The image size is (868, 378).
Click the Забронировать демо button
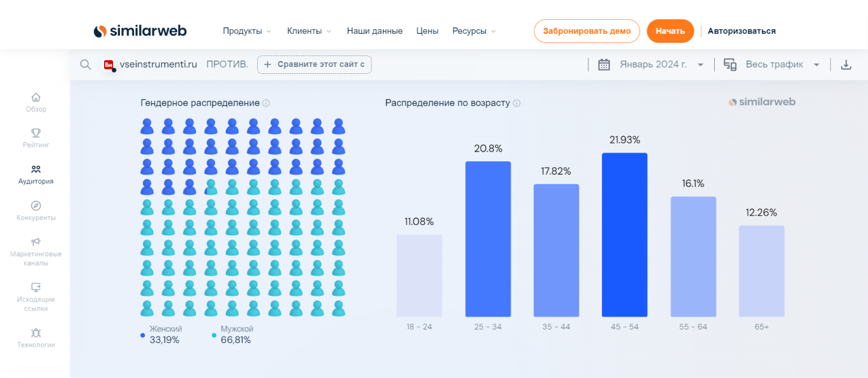click(587, 31)
